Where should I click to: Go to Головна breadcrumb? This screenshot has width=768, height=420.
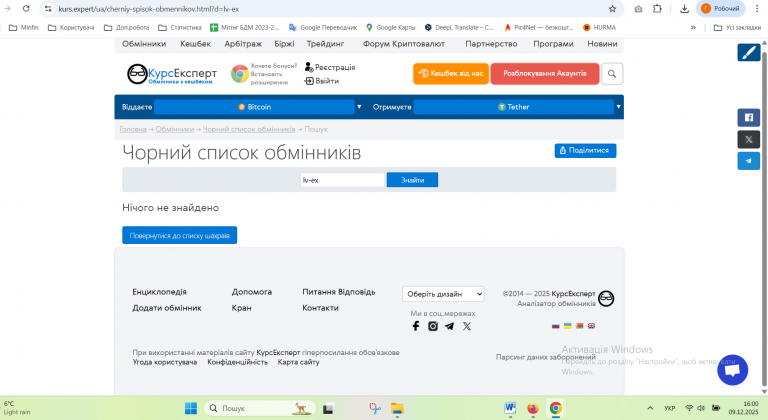[133, 129]
